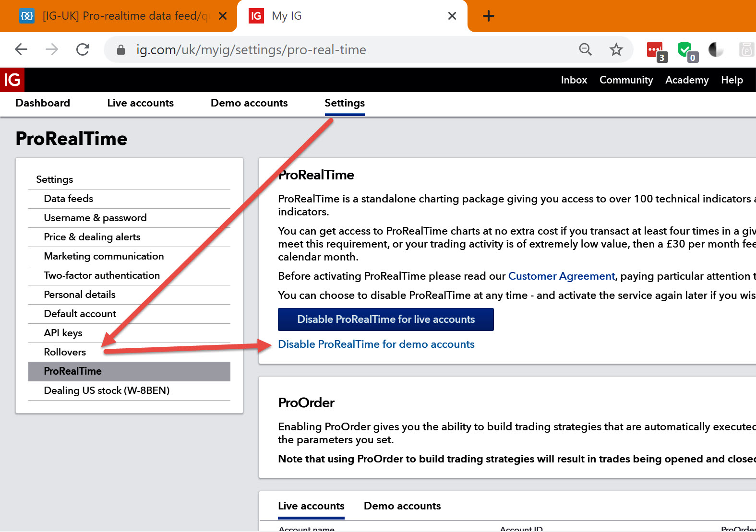Open API keys settings

pos(129,333)
